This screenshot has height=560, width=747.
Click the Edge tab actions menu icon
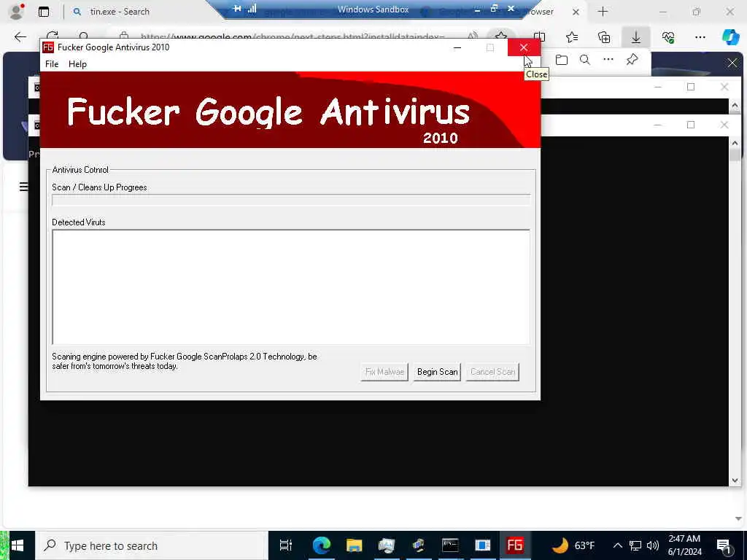pos(44,12)
